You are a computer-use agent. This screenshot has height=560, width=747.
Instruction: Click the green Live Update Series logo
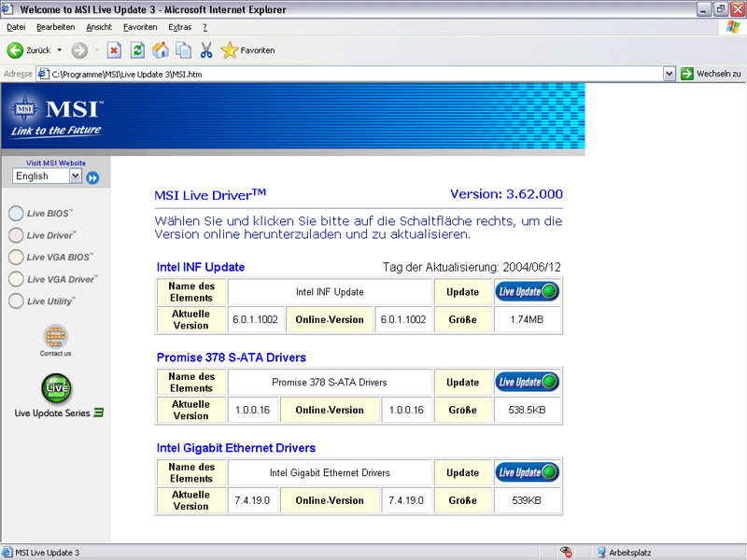tap(56, 388)
